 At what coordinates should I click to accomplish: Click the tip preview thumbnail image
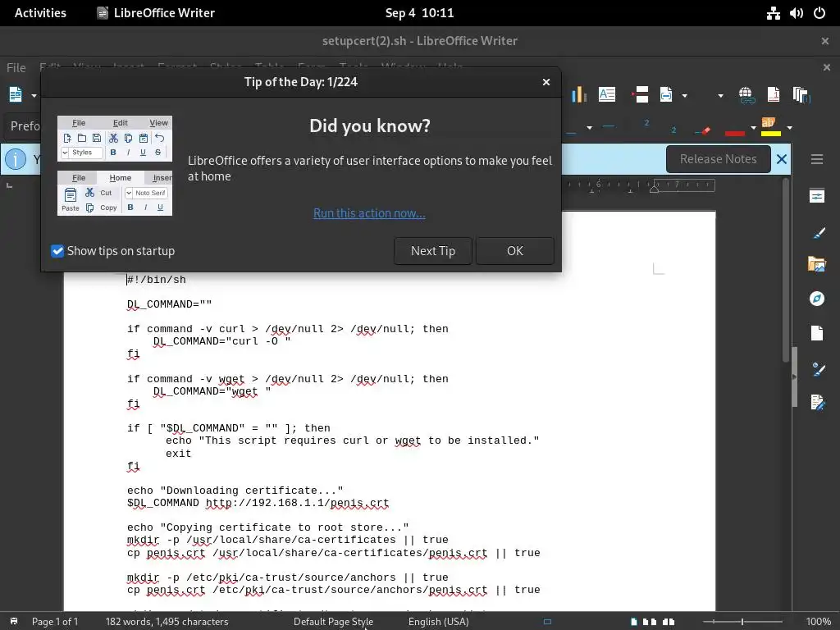click(115, 166)
